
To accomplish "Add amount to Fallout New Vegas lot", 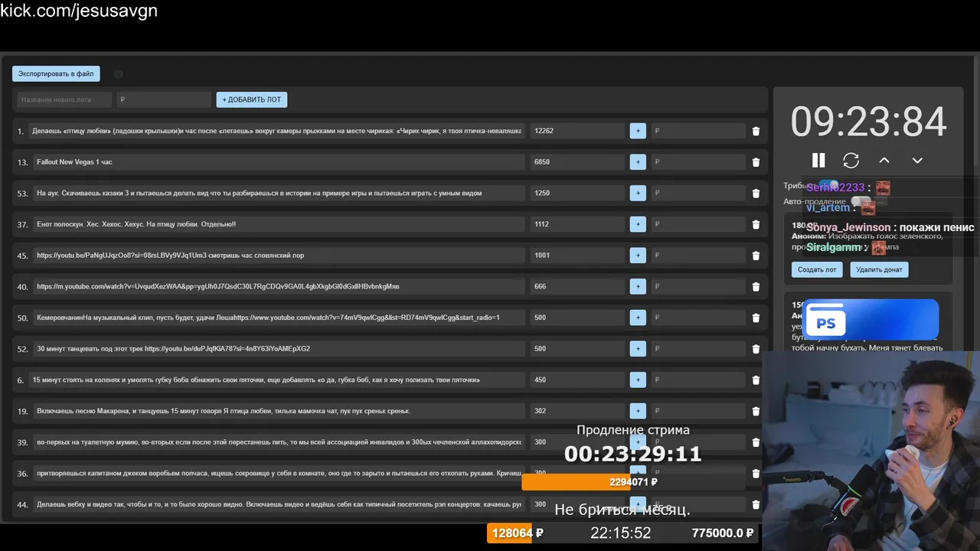I will click(638, 162).
